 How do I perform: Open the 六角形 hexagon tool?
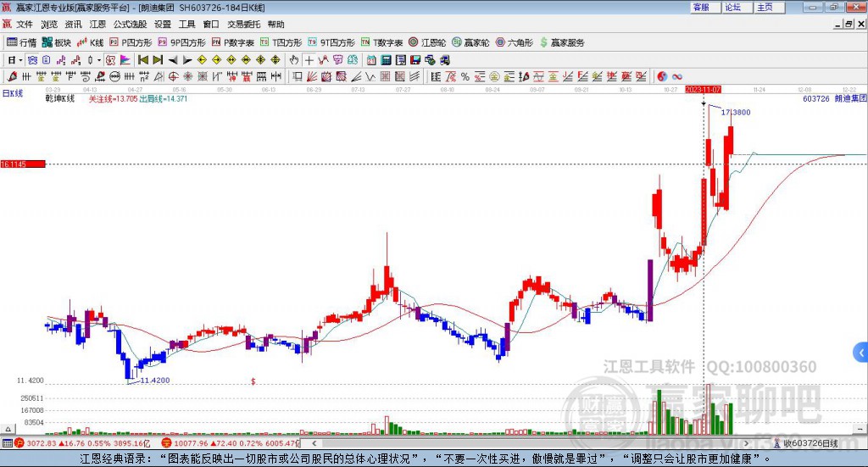pyautogui.click(x=515, y=42)
